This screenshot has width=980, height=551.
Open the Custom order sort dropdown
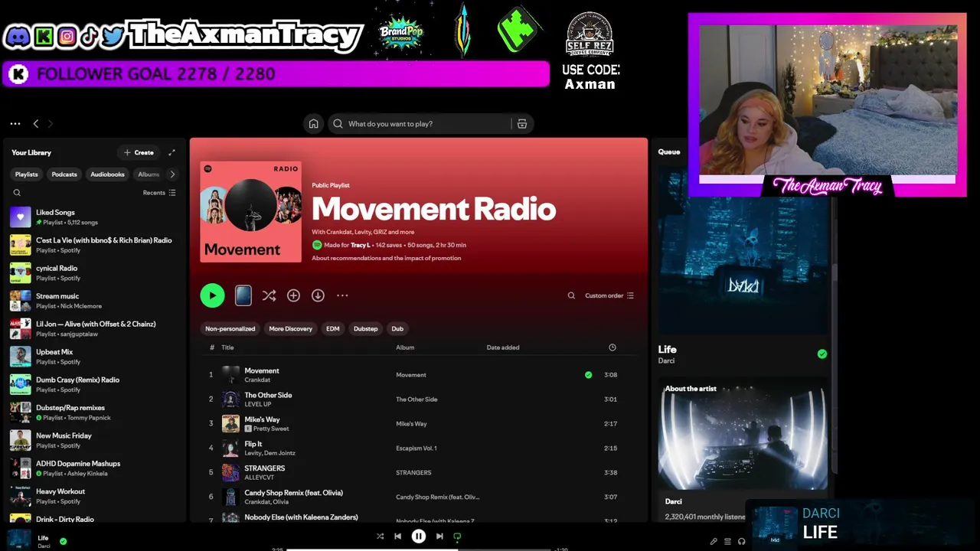click(609, 295)
